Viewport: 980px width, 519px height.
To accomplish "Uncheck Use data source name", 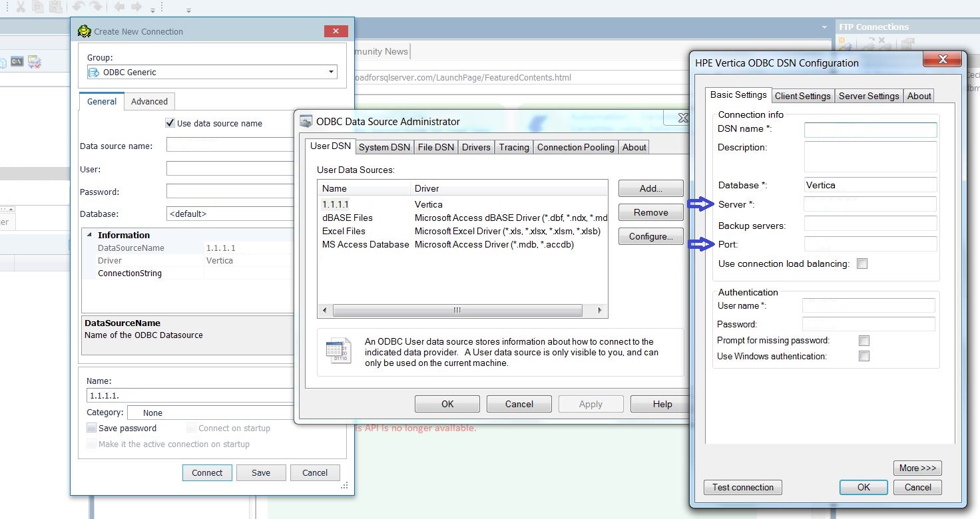I will 170,123.
